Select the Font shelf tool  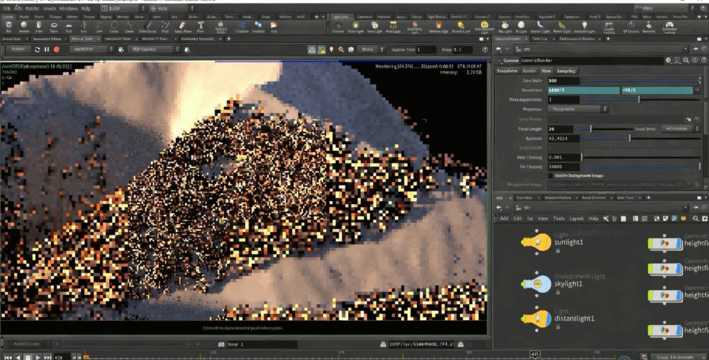[x=200, y=27]
